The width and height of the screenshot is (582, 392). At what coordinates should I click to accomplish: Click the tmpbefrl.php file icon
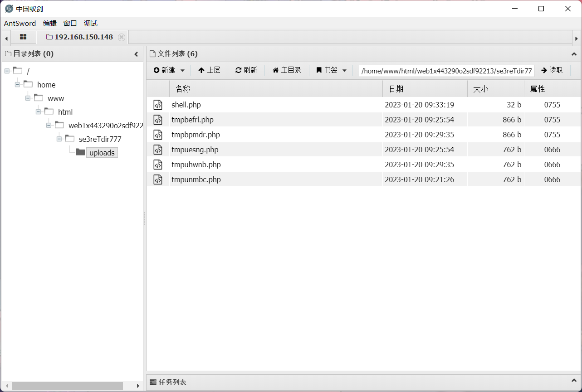(x=158, y=120)
